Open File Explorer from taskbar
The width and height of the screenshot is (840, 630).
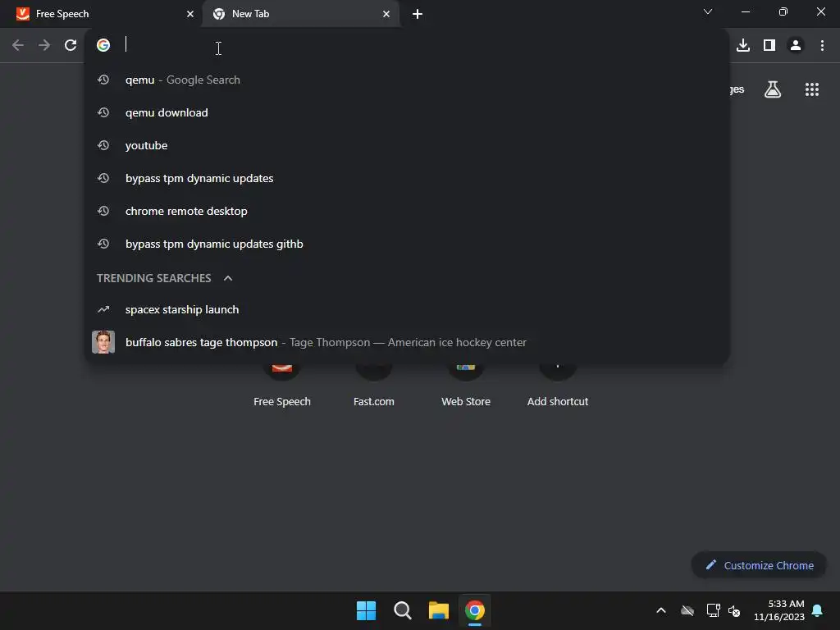[438, 610]
